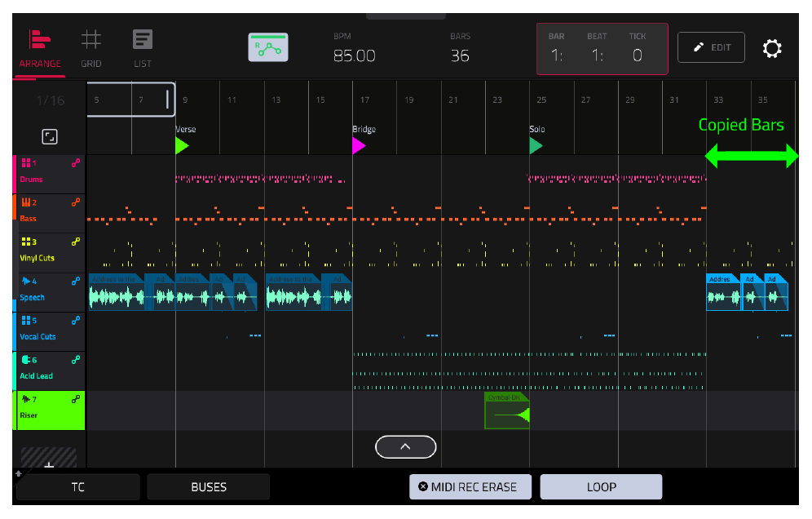
Task: Select the Acid Lead track header
Action: click(49, 371)
